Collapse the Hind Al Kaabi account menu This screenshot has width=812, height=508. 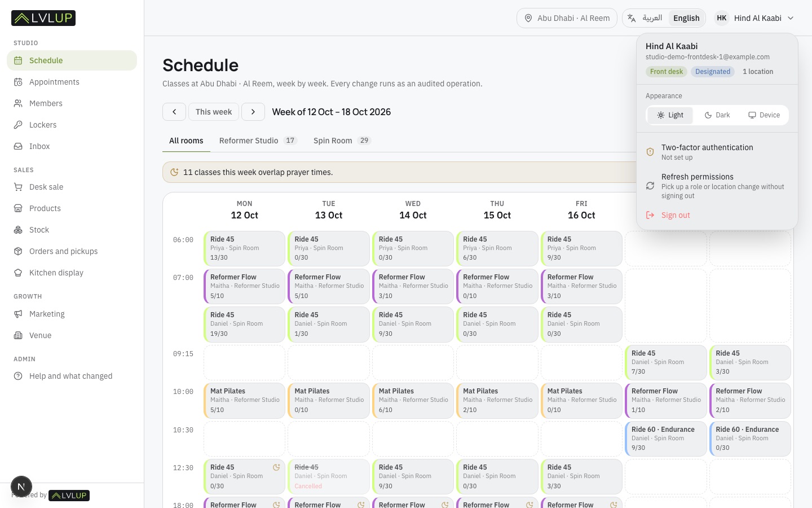tap(755, 18)
